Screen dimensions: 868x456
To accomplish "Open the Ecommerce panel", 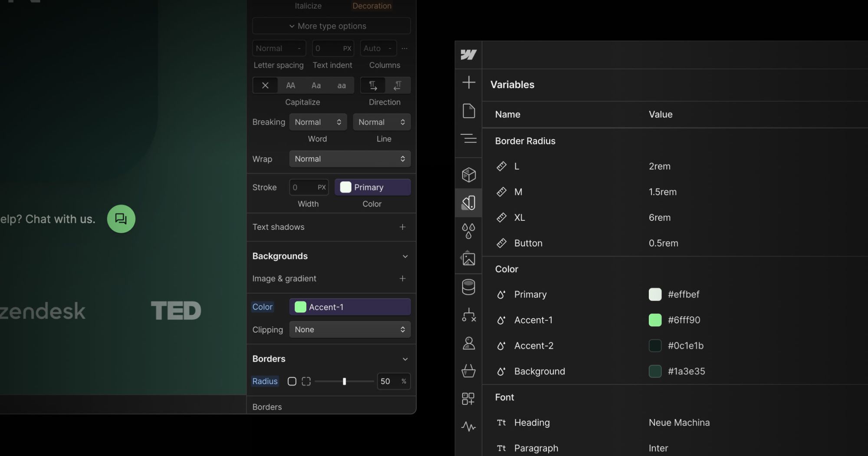I will pos(469,371).
